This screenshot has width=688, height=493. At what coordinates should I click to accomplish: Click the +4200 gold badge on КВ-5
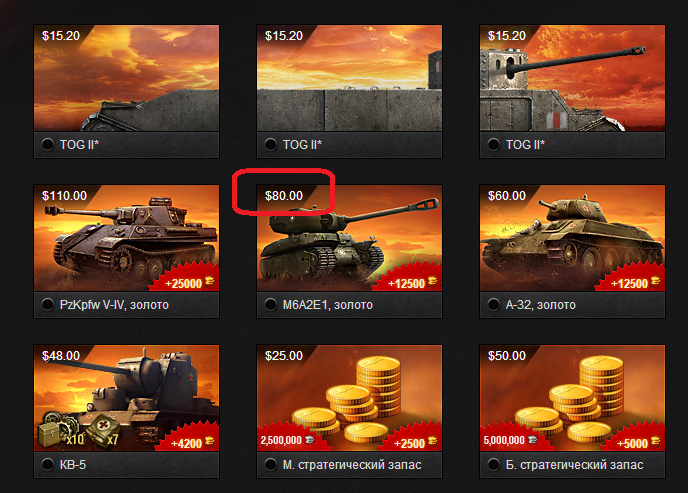(x=190, y=440)
